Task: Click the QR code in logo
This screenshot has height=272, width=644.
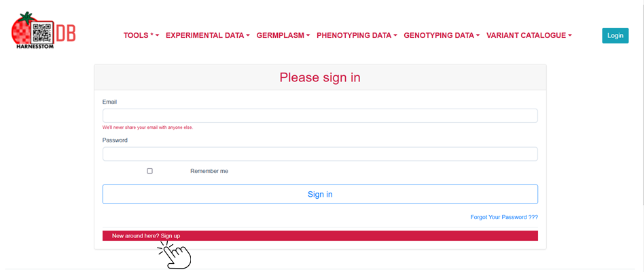Action: click(42, 33)
